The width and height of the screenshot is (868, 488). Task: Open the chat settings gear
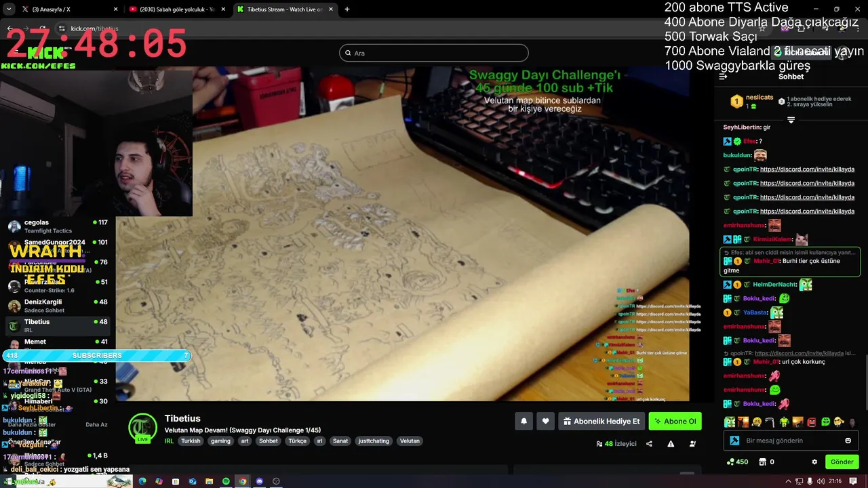814,462
